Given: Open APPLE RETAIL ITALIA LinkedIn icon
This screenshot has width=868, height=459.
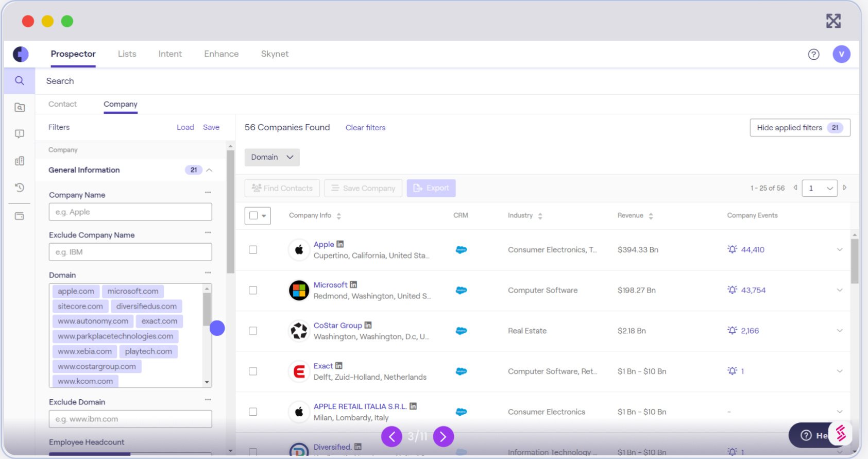Looking at the screenshot, I should 413,406.
